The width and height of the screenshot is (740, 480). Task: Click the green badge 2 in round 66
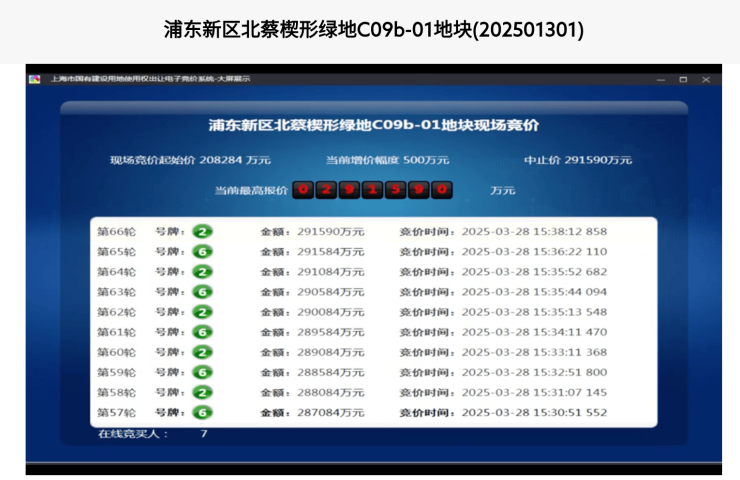click(x=202, y=231)
